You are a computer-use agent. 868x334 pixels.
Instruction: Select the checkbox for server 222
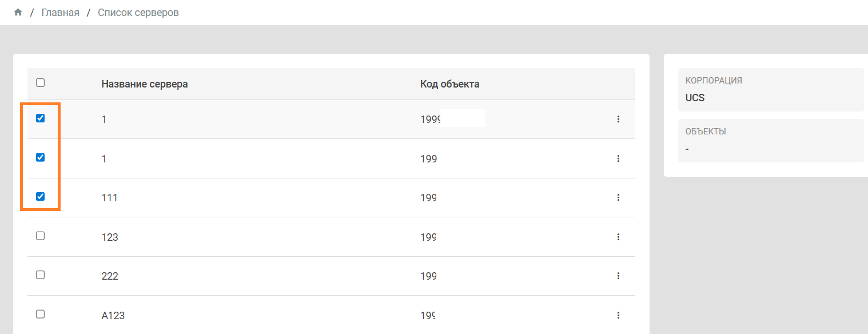coord(41,275)
